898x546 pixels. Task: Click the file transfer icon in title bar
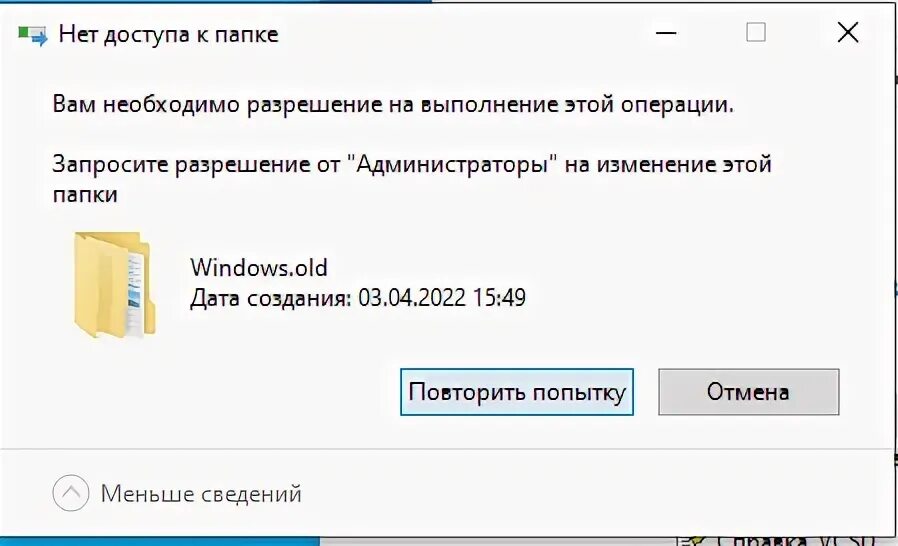point(33,34)
